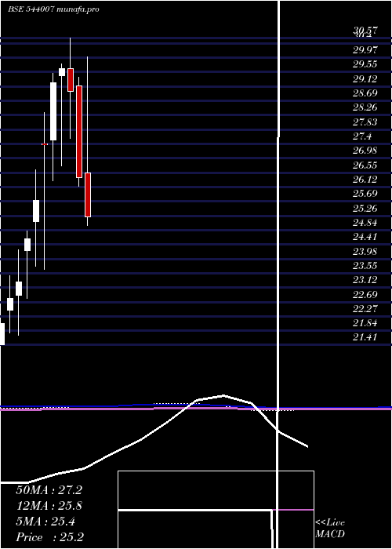The width and height of the screenshot is (392, 549).
Task: Click the 21.84 price axis label
Action: tap(365, 323)
